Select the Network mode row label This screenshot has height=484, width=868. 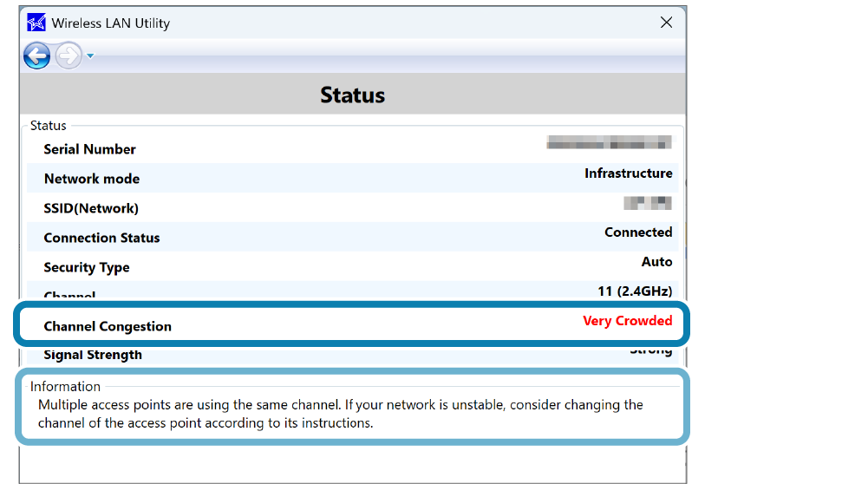pos(91,179)
